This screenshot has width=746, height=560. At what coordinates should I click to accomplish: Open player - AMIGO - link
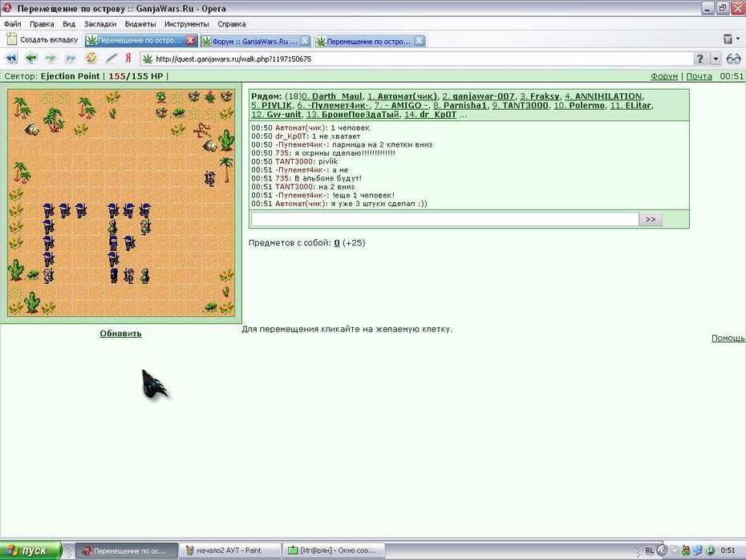coord(401,105)
